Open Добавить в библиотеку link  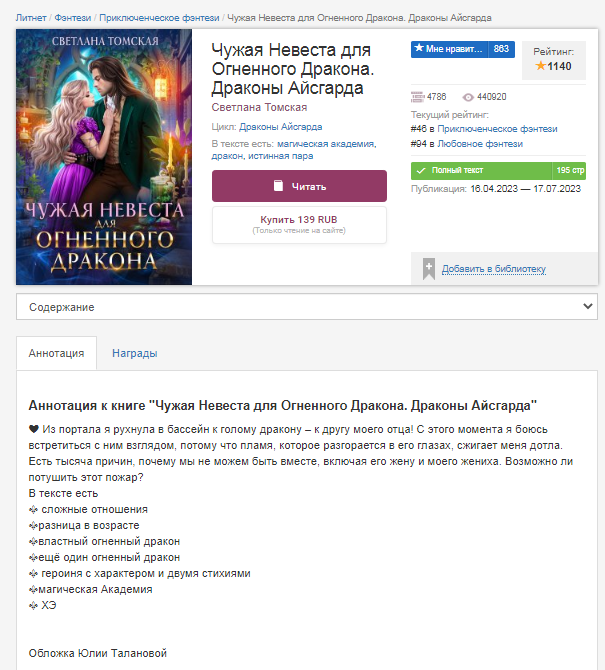(x=493, y=269)
